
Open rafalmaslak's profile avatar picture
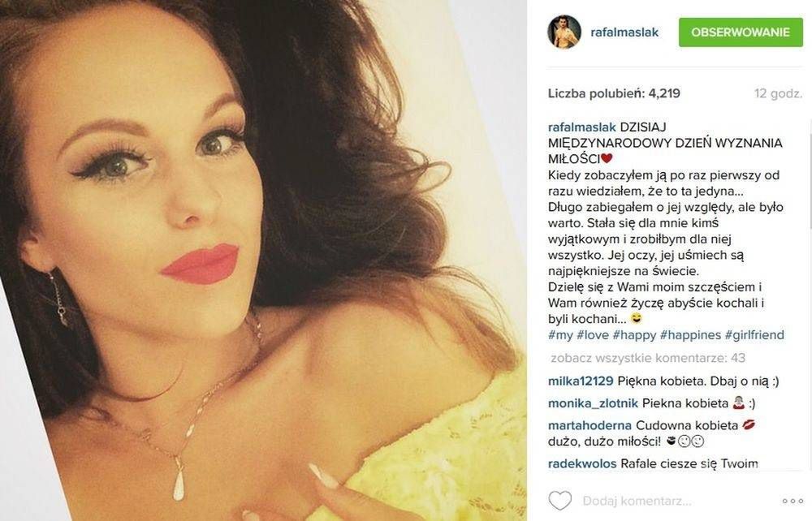(x=564, y=32)
